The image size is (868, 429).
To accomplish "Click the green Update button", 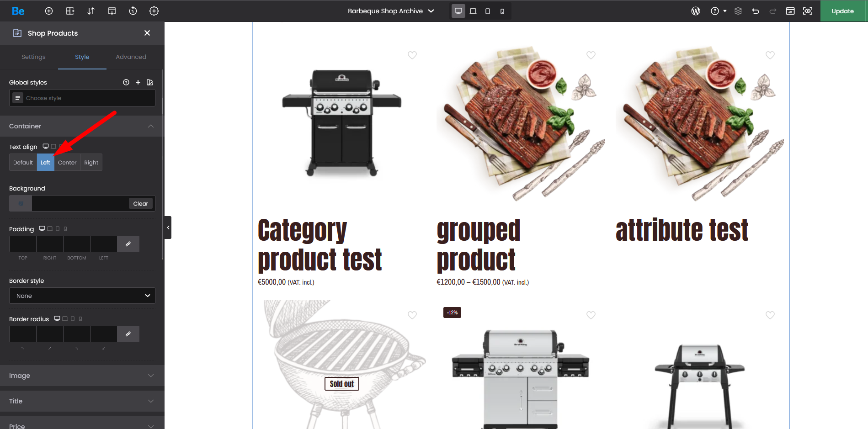I will coord(842,11).
